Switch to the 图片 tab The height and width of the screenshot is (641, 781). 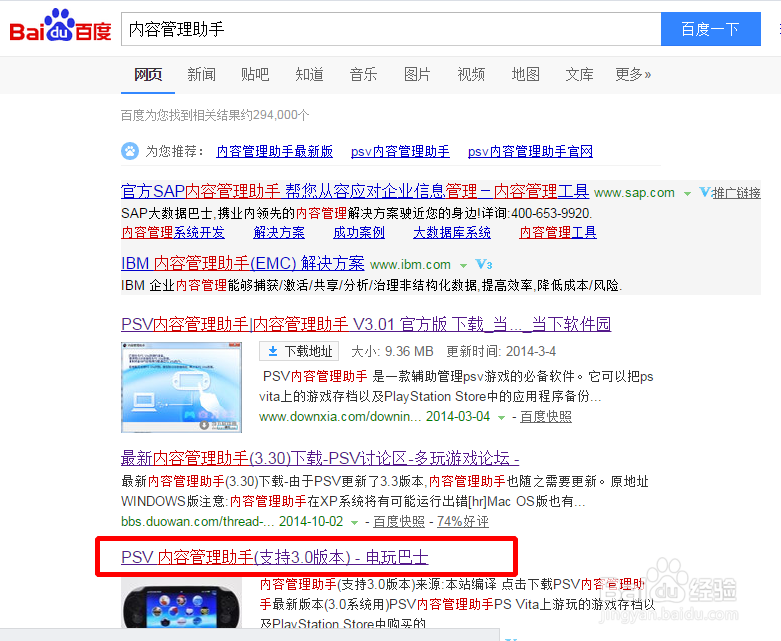click(x=417, y=75)
